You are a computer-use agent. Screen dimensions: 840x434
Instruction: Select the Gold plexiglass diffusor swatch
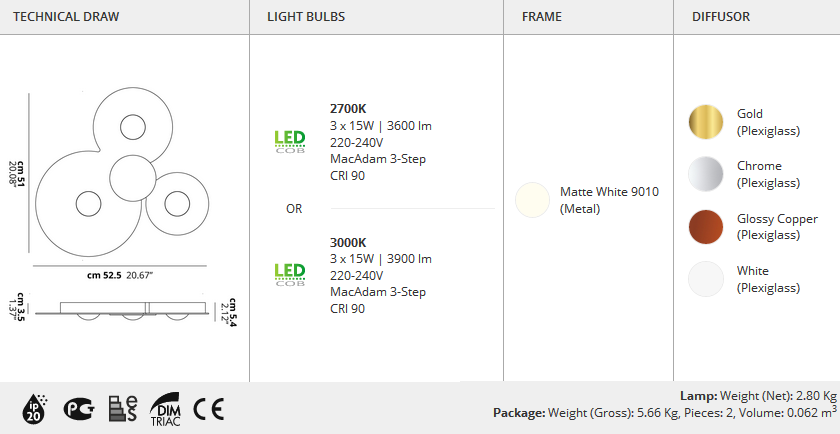tap(706, 122)
